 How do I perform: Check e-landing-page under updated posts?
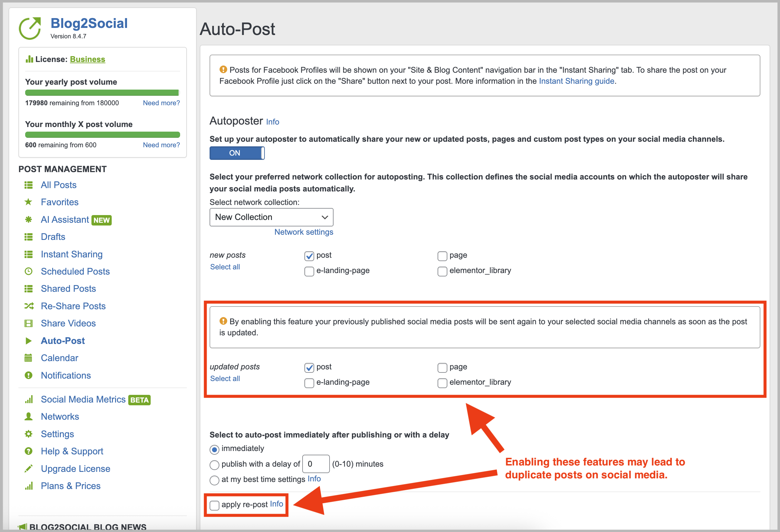click(309, 383)
